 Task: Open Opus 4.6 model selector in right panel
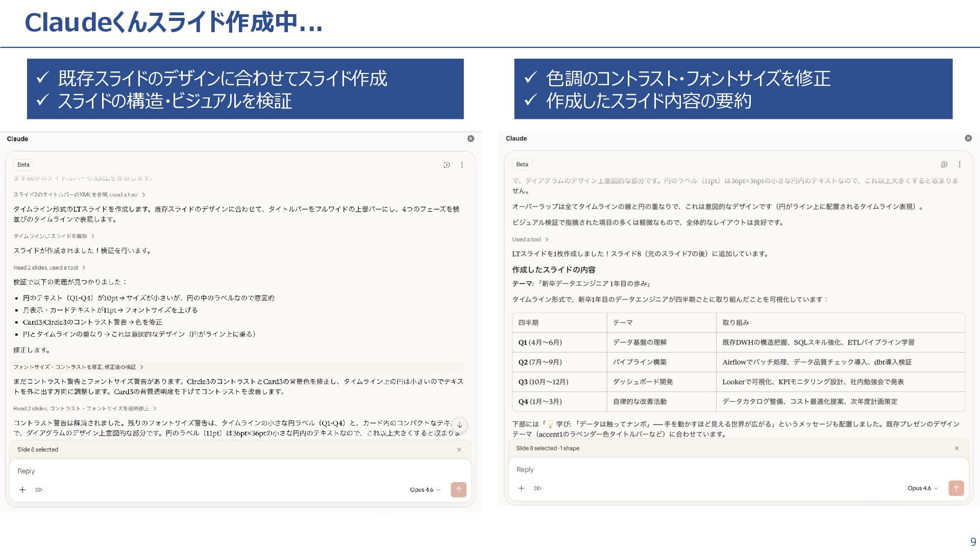(922, 488)
